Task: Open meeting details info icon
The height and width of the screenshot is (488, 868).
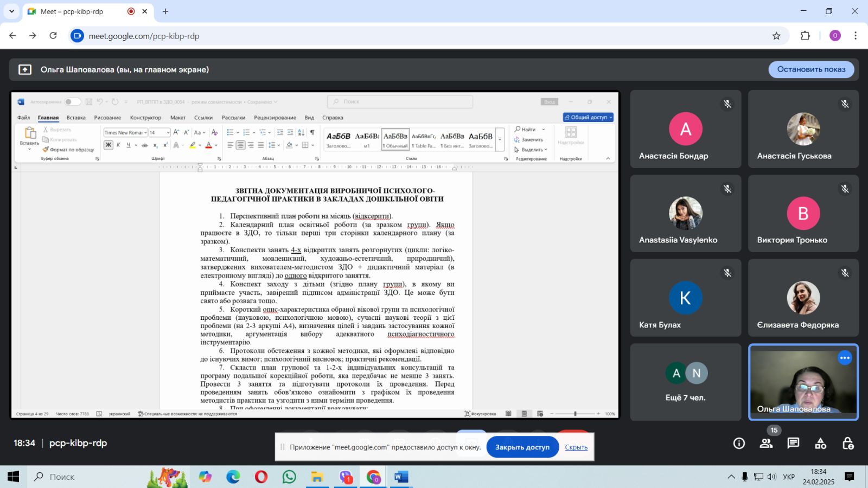Action: pos(739,444)
